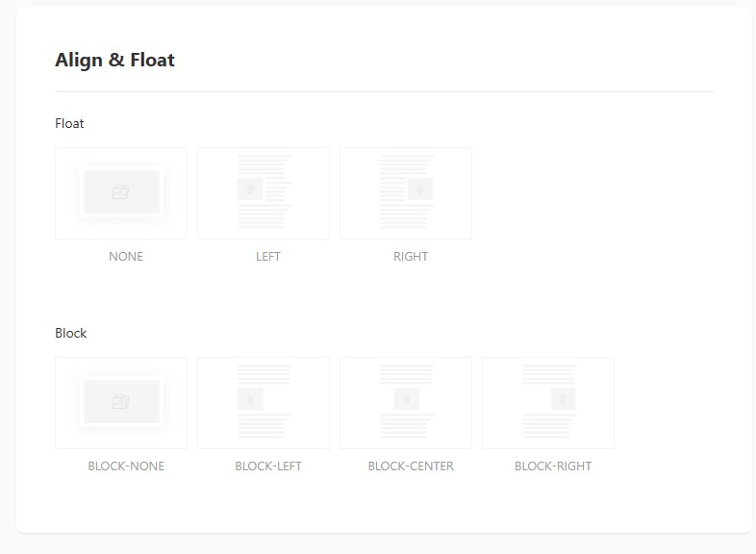The image size is (756, 554).
Task: Select the BLOCK-NONE layout thumbnail
Action: pyautogui.click(x=121, y=403)
